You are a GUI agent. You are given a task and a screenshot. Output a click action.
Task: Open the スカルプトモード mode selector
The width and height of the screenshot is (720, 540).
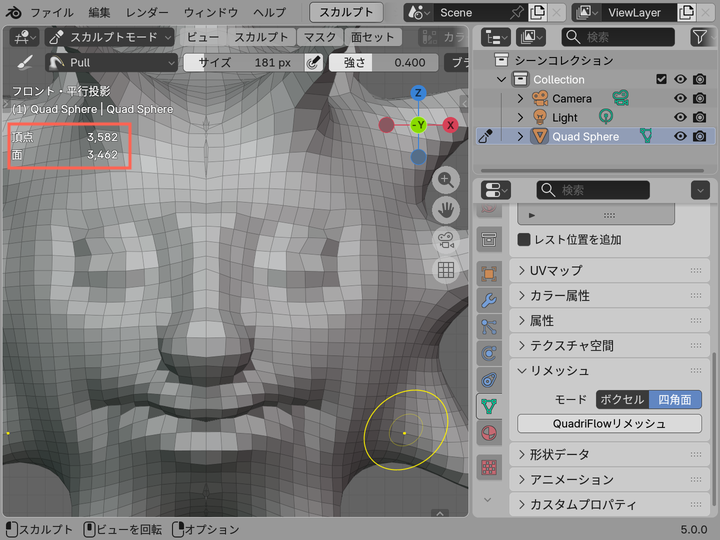point(110,37)
